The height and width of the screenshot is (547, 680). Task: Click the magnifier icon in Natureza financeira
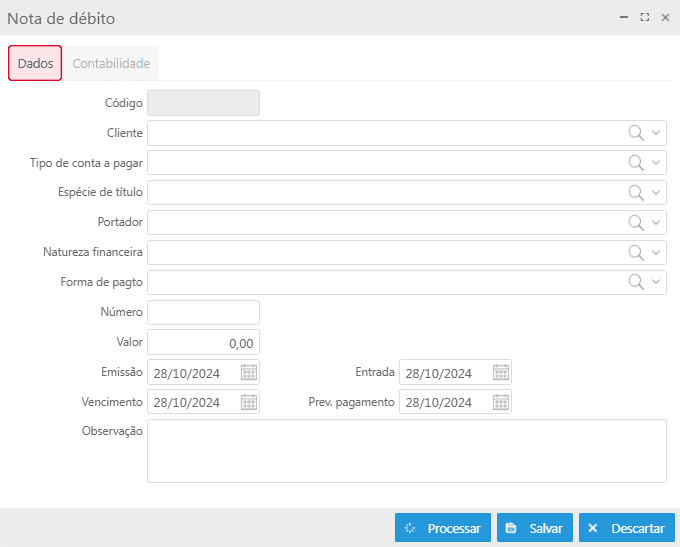click(635, 253)
